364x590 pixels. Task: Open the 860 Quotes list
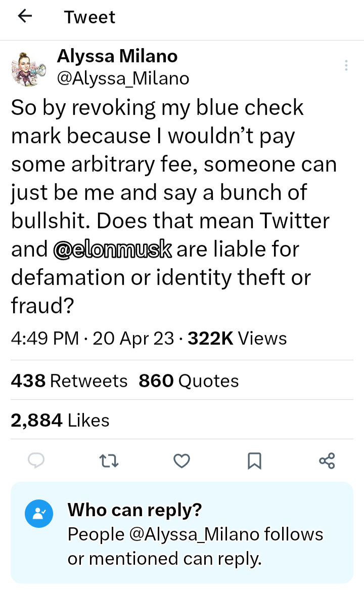point(189,381)
